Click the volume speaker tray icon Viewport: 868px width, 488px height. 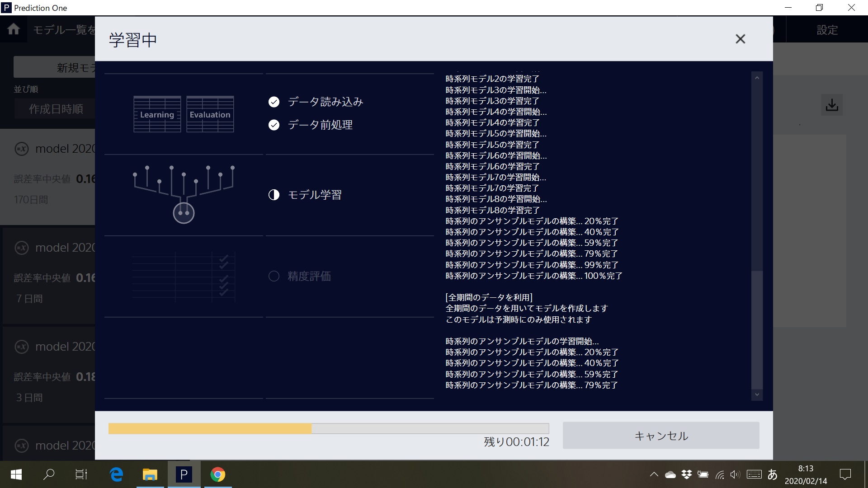click(735, 474)
